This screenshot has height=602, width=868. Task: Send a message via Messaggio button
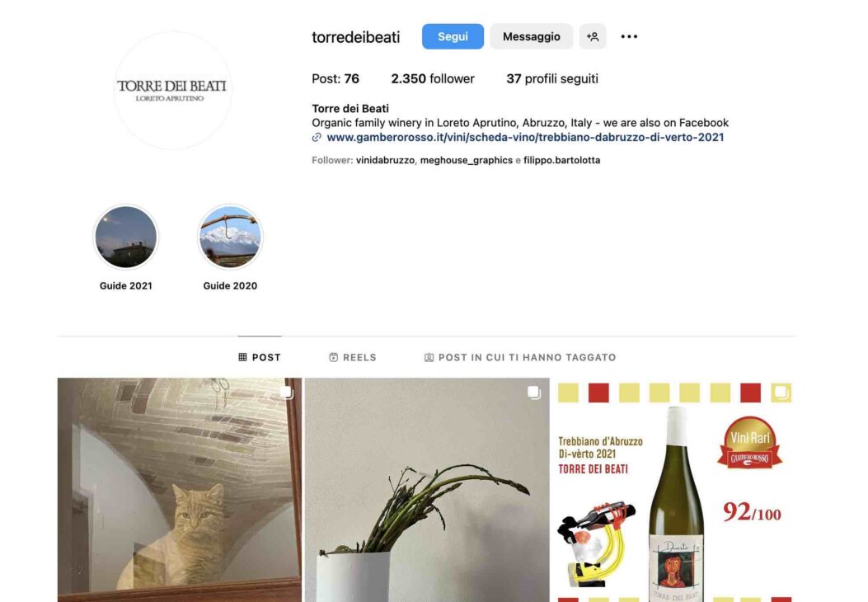[532, 36]
